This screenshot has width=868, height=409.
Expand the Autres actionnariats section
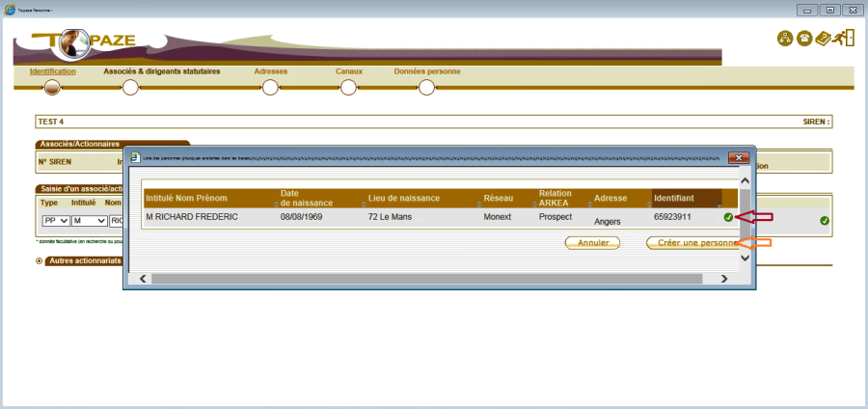point(40,260)
